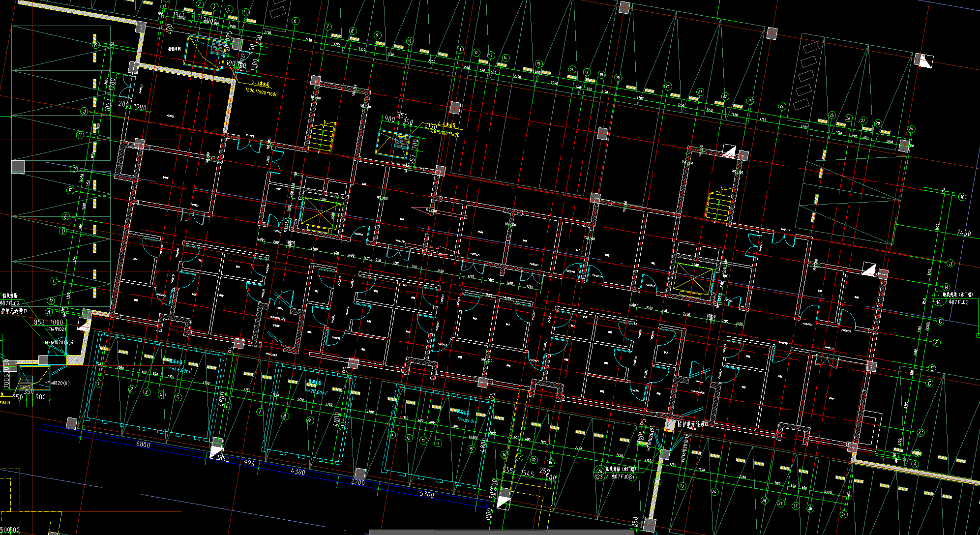Select the 123 annotation number
Image resolution: width=980 pixels, height=535 pixels.
599,476
